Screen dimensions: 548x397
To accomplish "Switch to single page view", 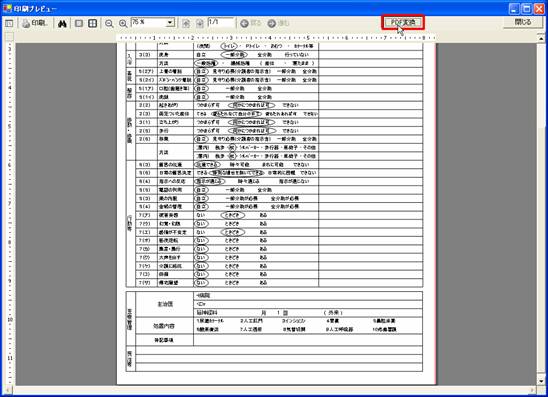I will pyautogui.click(x=79, y=23).
